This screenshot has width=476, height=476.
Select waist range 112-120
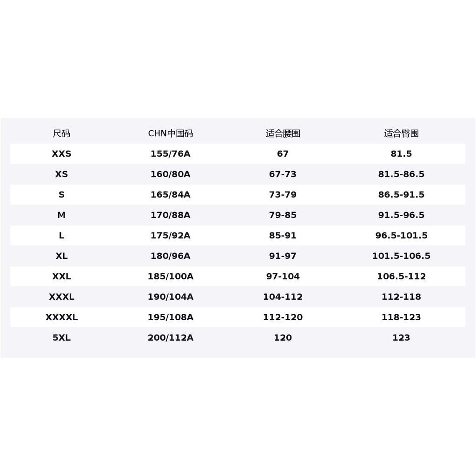(283, 317)
